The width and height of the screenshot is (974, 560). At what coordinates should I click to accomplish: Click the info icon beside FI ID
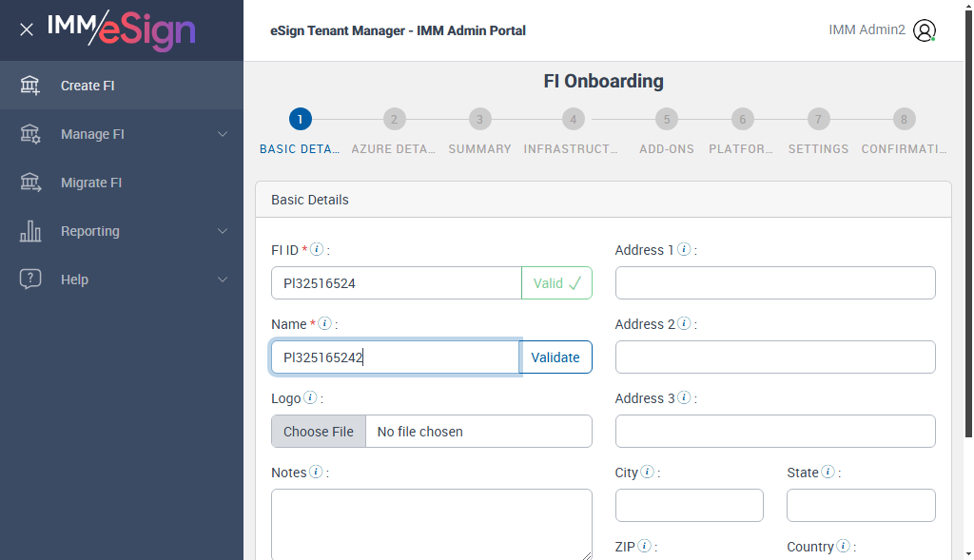318,249
